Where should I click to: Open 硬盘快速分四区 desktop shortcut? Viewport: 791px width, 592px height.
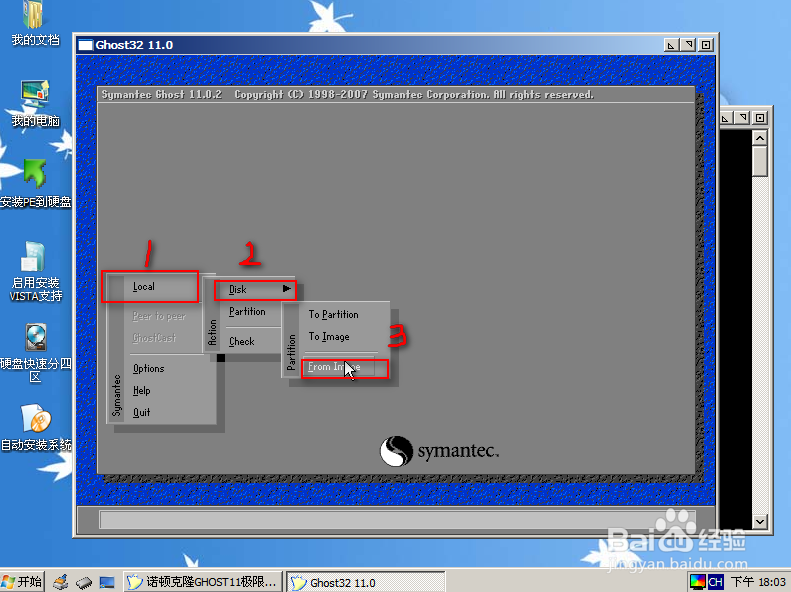click(x=35, y=353)
